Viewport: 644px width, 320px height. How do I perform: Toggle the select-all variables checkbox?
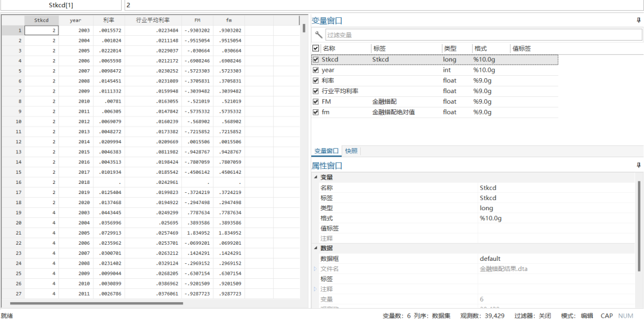tap(316, 48)
